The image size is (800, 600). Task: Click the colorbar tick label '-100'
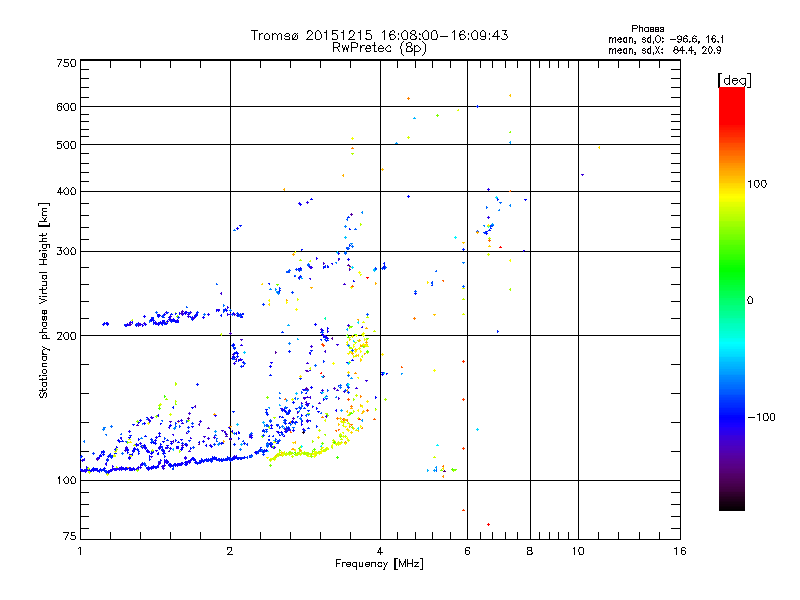[762, 417]
